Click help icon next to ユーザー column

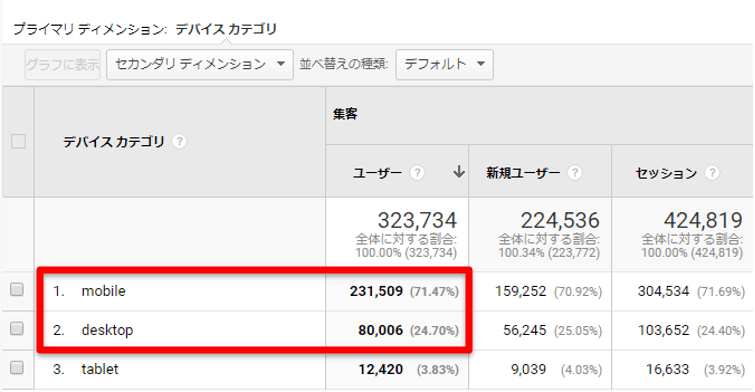(417, 173)
